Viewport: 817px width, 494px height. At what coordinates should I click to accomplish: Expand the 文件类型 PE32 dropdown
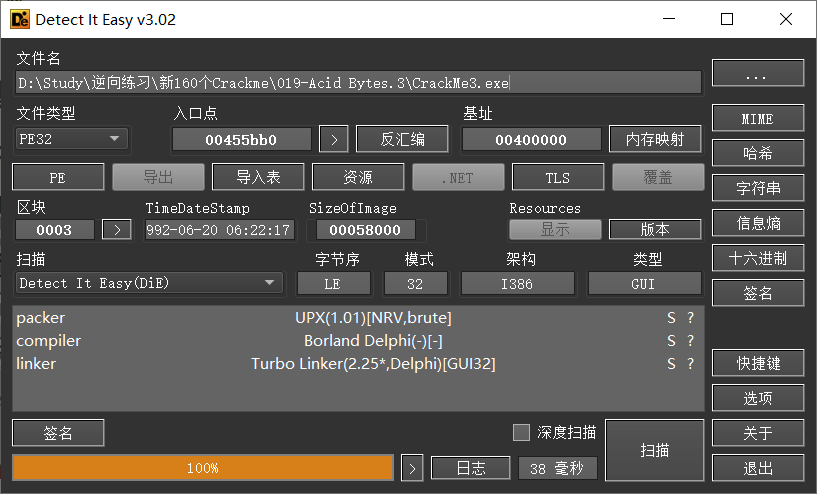(72, 139)
